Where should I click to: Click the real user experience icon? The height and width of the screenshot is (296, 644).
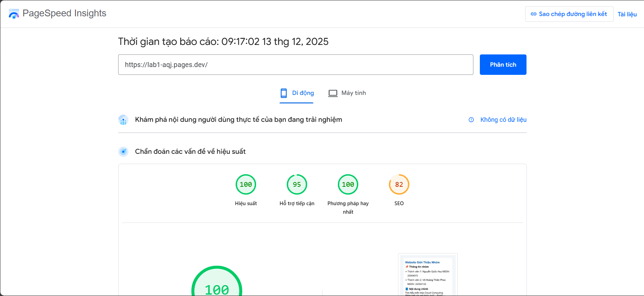123,120
